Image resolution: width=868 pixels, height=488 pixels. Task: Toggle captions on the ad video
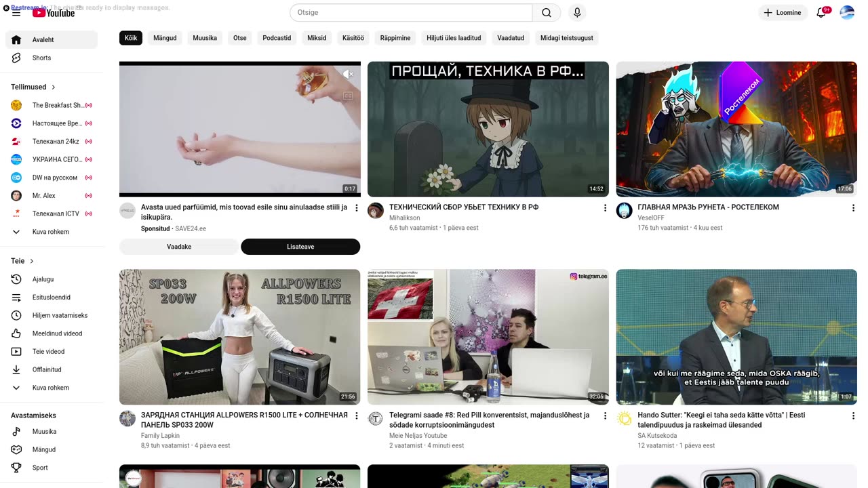pos(348,96)
